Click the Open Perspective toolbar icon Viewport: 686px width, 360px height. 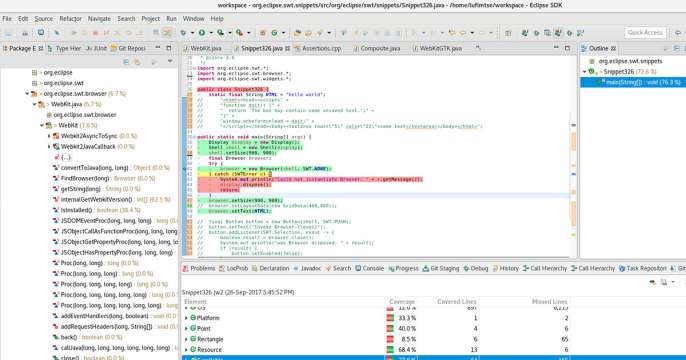click(x=508, y=33)
